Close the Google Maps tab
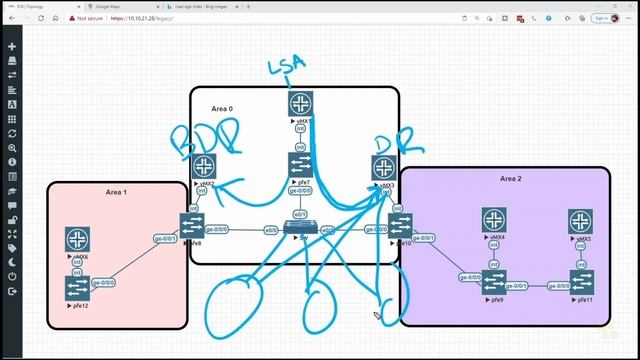 coord(158,7)
